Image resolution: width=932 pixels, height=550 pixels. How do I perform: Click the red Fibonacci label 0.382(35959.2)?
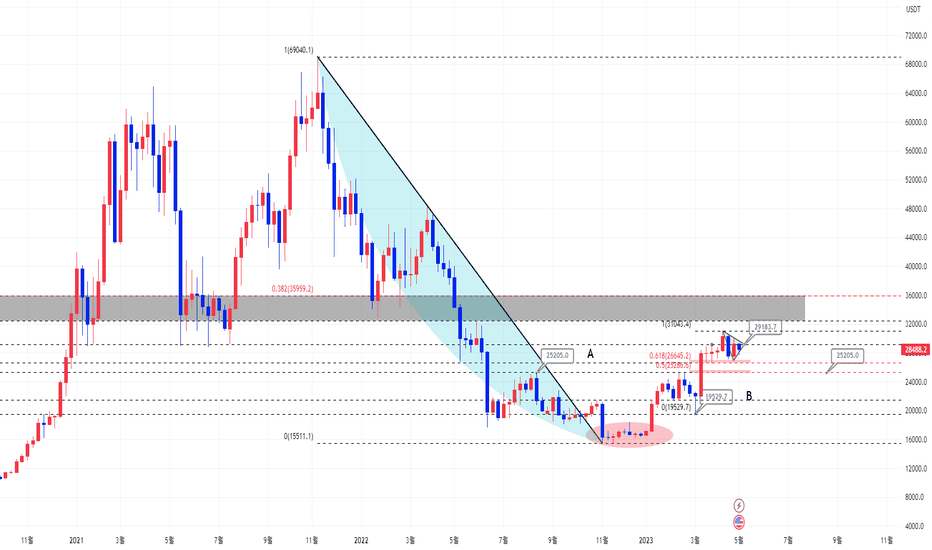292,289
